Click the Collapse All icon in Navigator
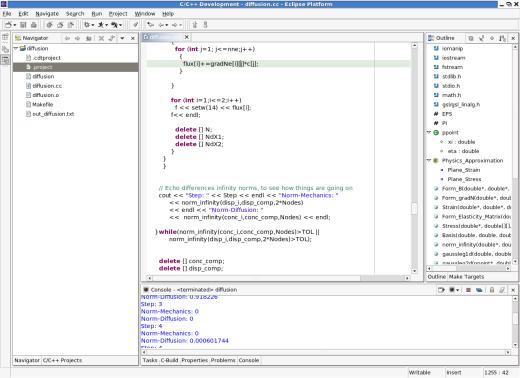 (101, 38)
